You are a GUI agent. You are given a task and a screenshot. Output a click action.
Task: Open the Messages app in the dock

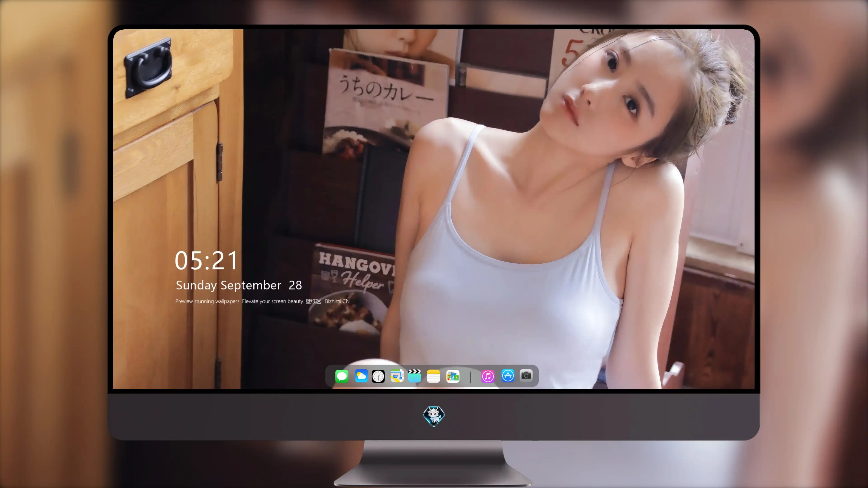[x=342, y=376]
